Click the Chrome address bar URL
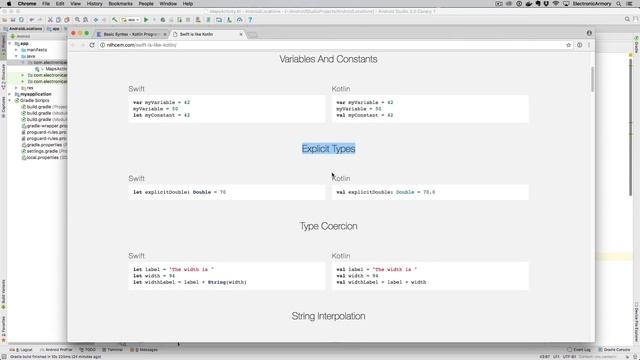 [142, 45]
